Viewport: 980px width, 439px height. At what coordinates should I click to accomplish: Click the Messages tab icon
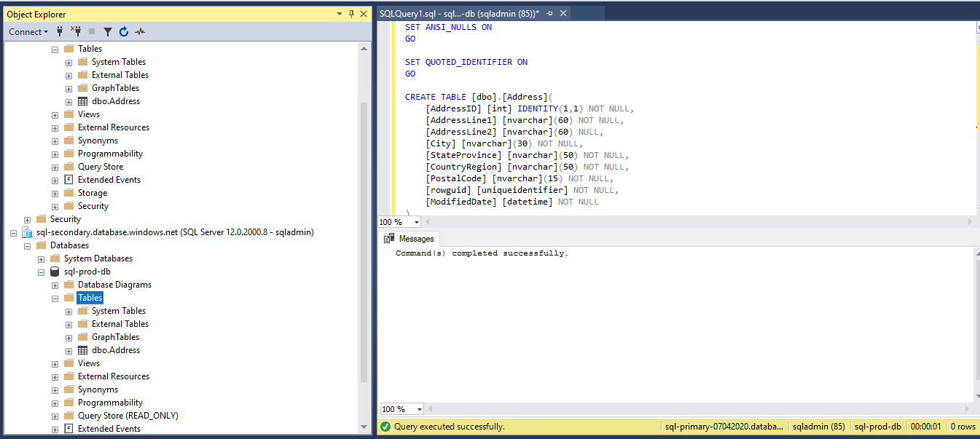point(390,239)
